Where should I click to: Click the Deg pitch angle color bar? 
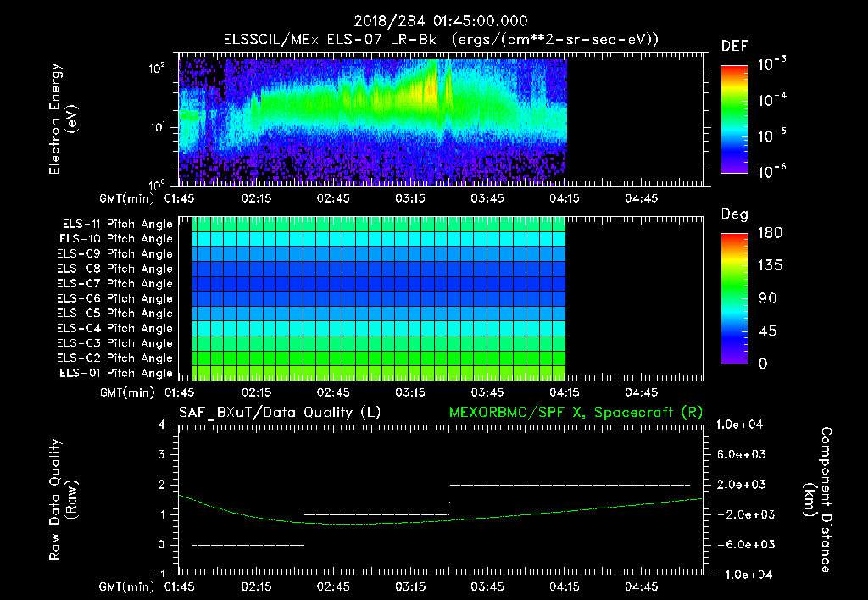[734, 298]
